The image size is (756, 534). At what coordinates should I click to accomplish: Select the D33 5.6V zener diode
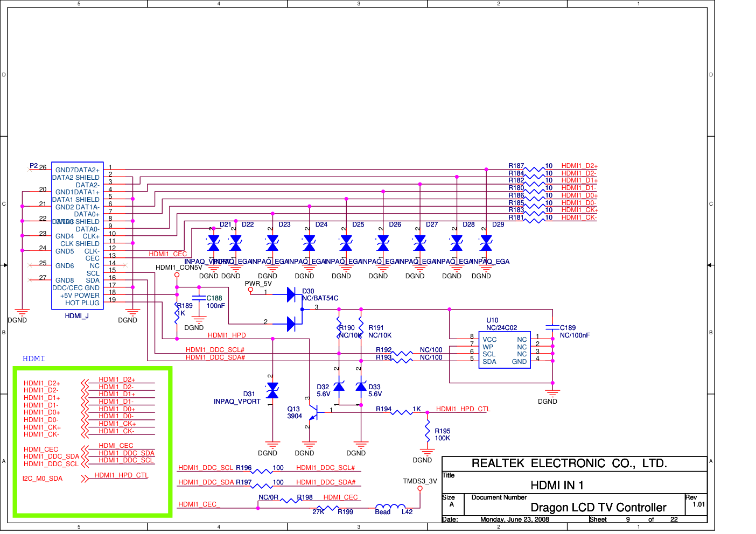tap(361, 387)
